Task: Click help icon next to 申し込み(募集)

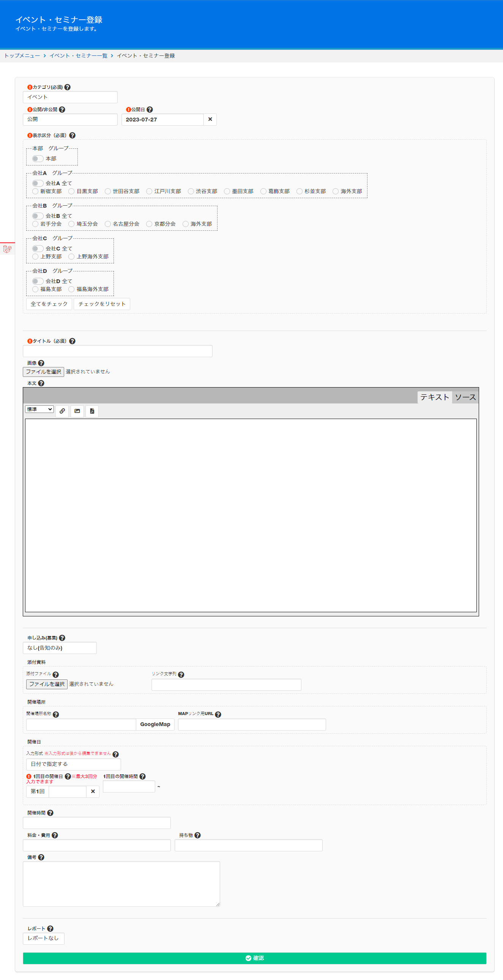Action: tap(62, 638)
